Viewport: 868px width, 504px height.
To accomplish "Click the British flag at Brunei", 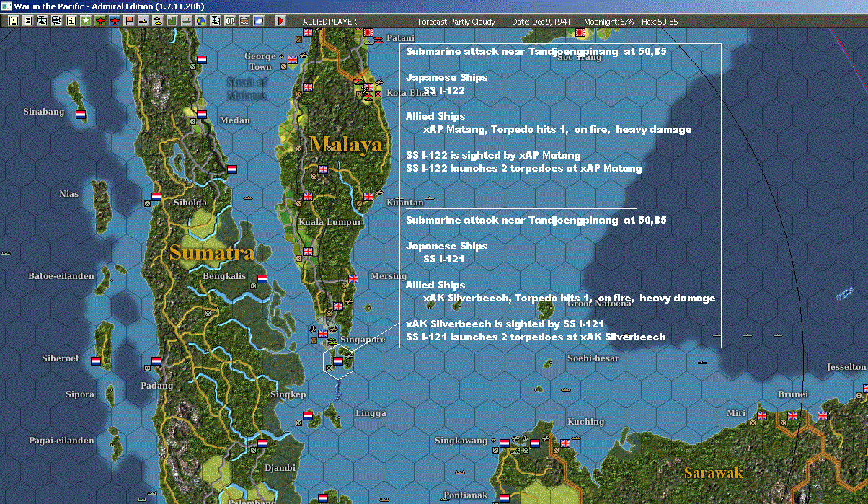I will (792, 415).
